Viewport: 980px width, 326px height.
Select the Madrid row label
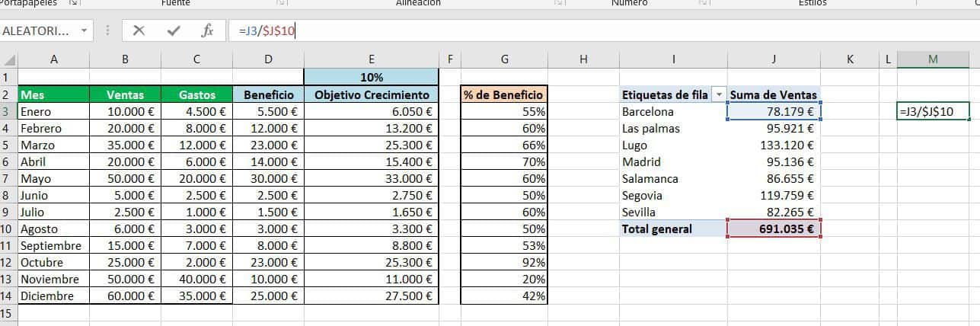tap(674, 161)
